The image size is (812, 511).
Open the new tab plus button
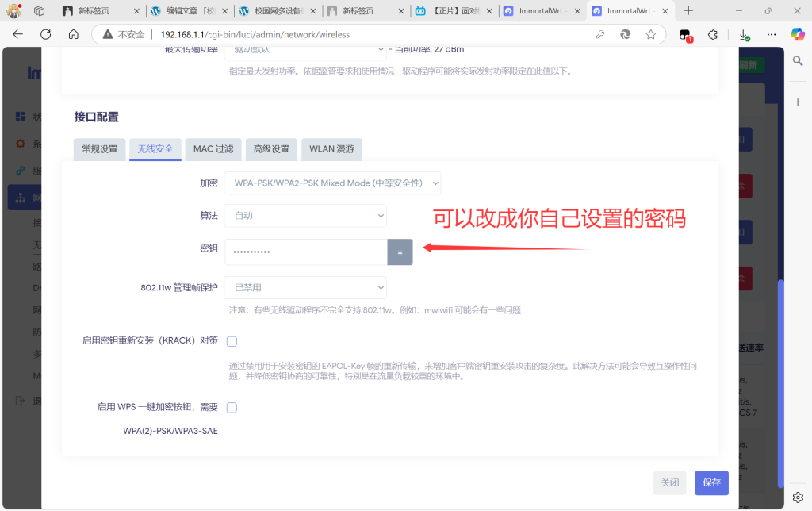pyautogui.click(x=688, y=11)
